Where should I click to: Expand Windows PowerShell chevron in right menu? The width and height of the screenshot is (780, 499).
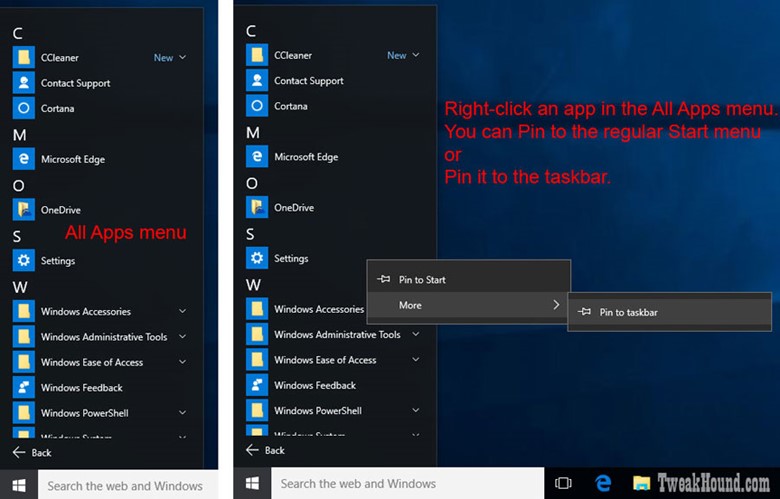[x=416, y=410]
